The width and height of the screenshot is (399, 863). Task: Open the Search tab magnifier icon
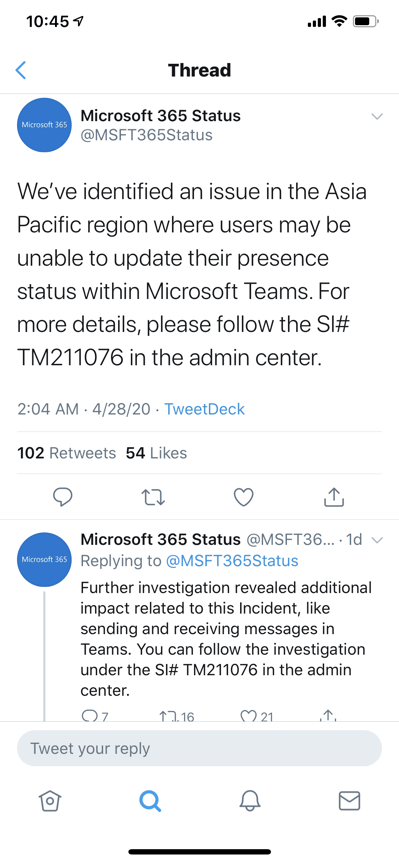(x=150, y=801)
